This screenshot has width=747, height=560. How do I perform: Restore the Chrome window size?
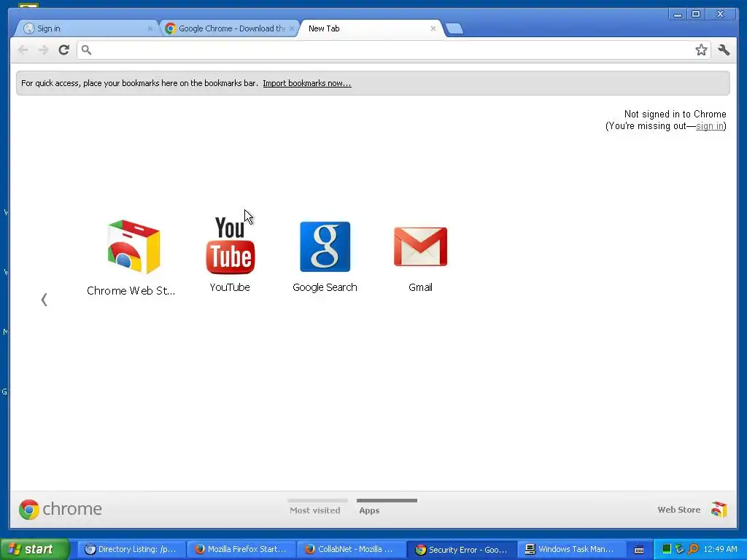[x=695, y=15]
